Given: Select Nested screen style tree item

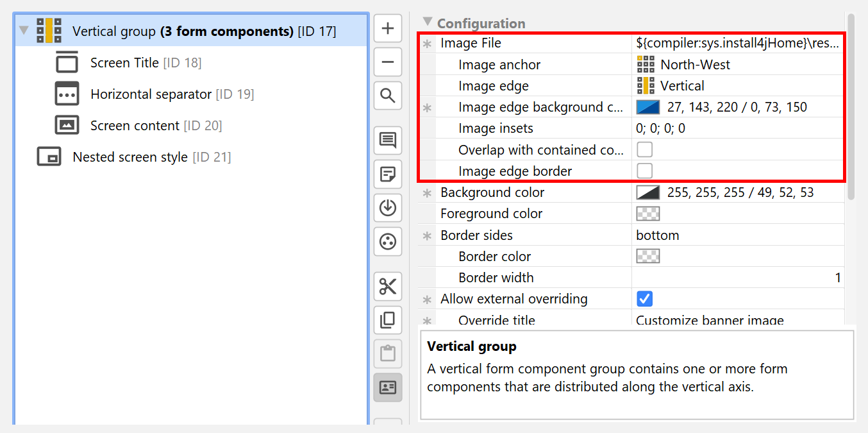Looking at the screenshot, I should (130, 157).
